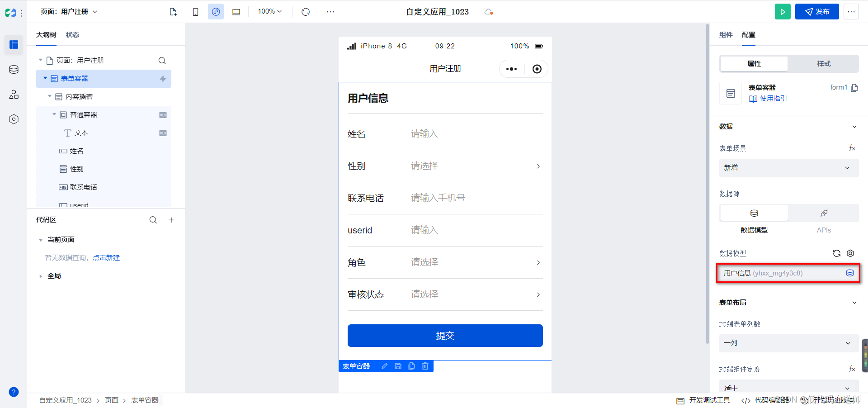The width and height of the screenshot is (868, 408).
Task: Select the 文本 tree item
Action: [x=81, y=133]
